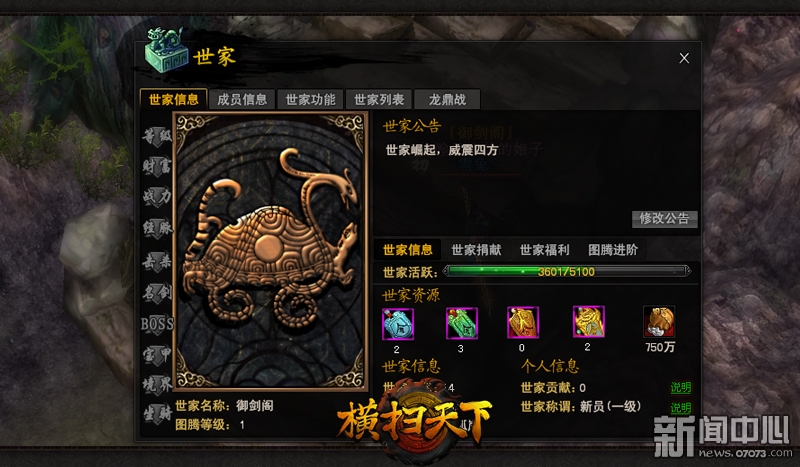
Task: Click the blue jade token resource icon
Action: coord(398,324)
